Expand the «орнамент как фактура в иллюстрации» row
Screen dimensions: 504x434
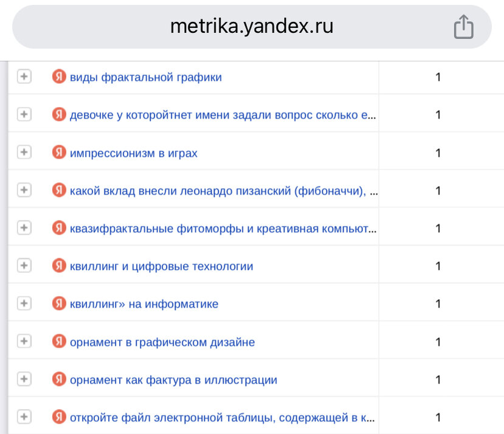tap(24, 379)
